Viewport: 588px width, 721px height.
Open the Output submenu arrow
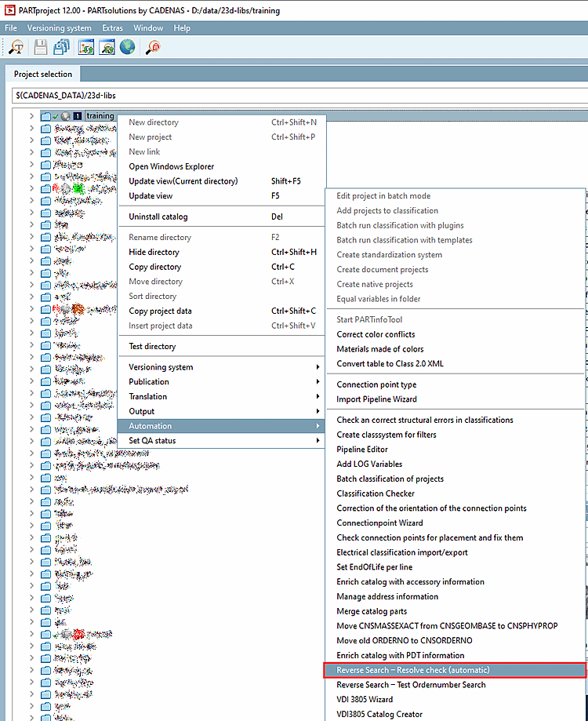click(318, 411)
